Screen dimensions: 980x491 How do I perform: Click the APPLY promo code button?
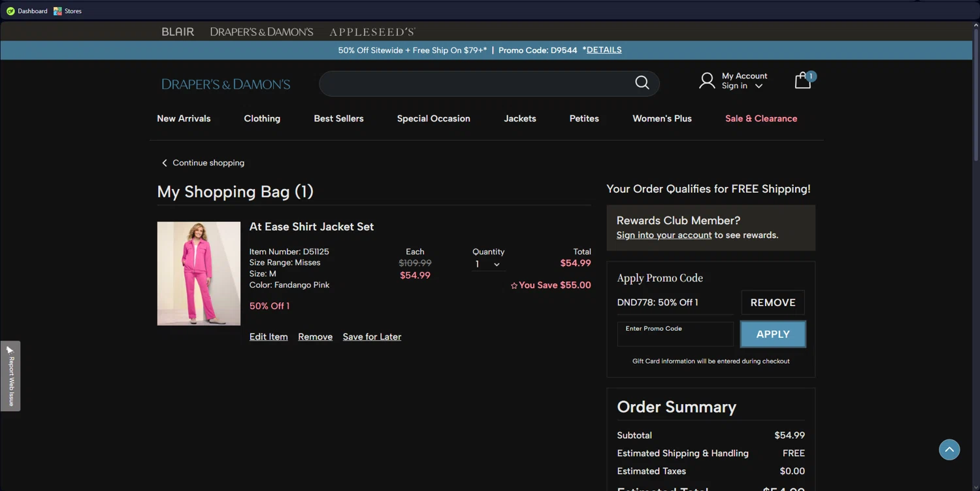[773, 334]
